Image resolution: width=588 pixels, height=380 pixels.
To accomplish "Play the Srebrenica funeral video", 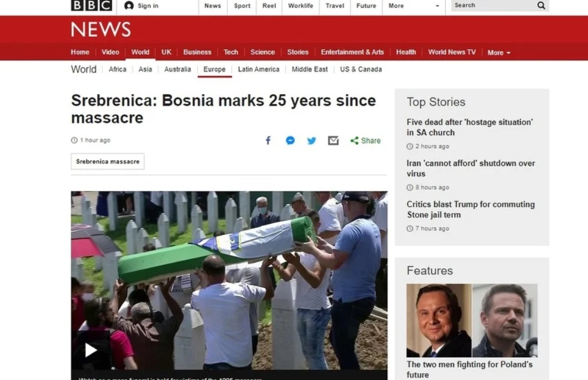I will pos(91,351).
